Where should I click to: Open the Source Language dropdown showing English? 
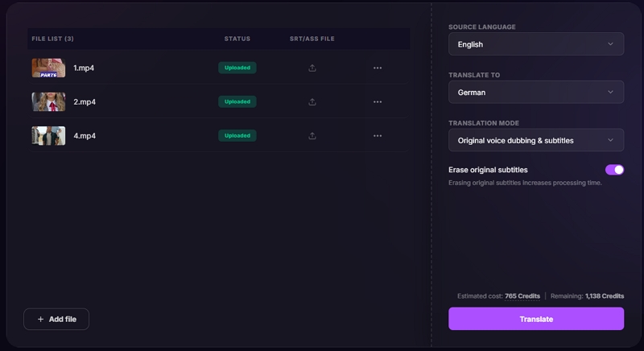point(536,44)
